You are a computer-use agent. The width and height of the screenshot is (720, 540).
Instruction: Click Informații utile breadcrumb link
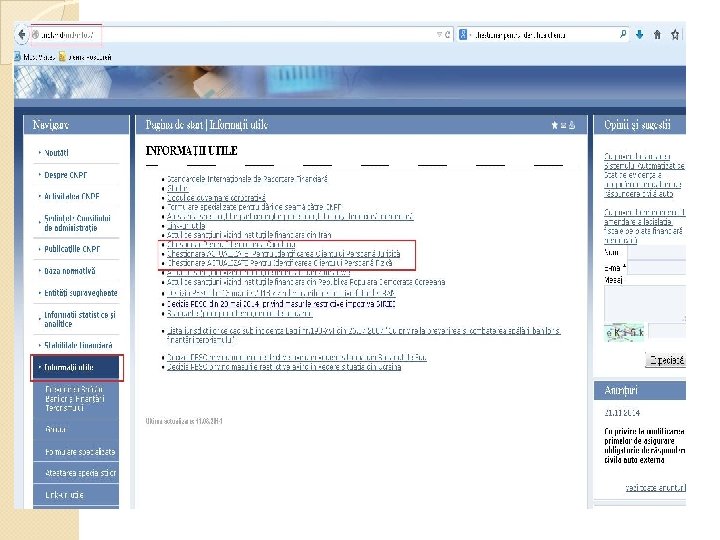point(238,125)
